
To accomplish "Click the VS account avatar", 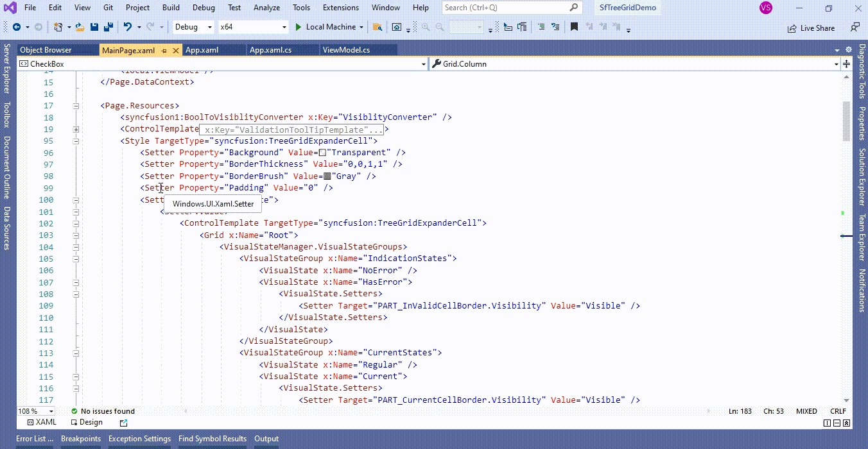I will pos(765,8).
